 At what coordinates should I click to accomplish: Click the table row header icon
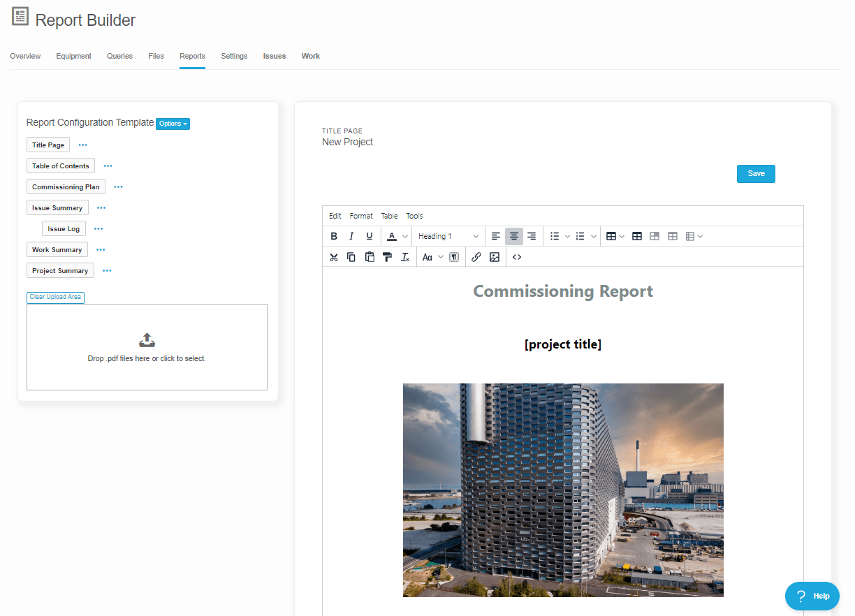(x=655, y=236)
